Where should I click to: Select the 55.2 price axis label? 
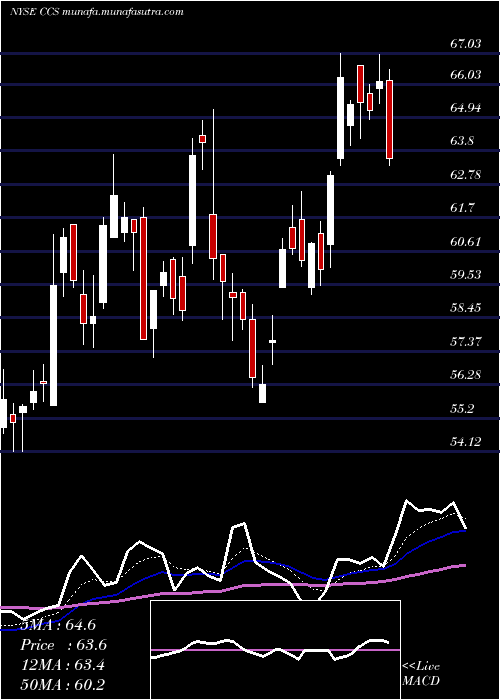[x=462, y=408]
